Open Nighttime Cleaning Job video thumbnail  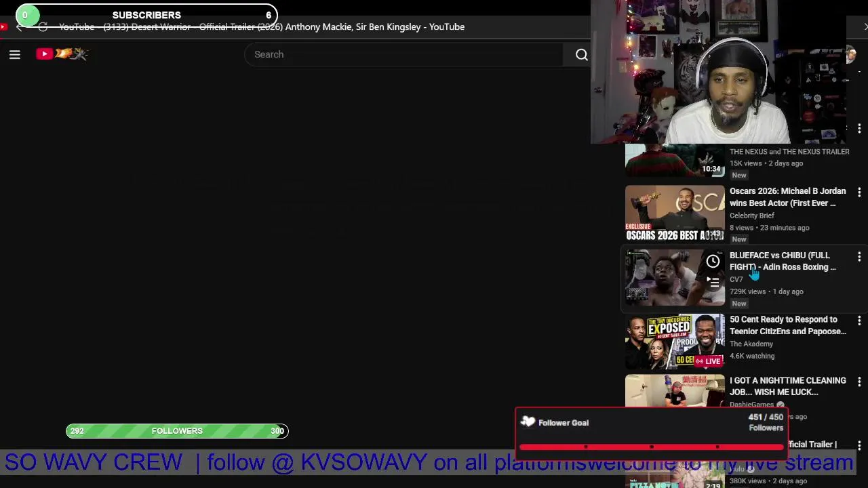(675, 391)
